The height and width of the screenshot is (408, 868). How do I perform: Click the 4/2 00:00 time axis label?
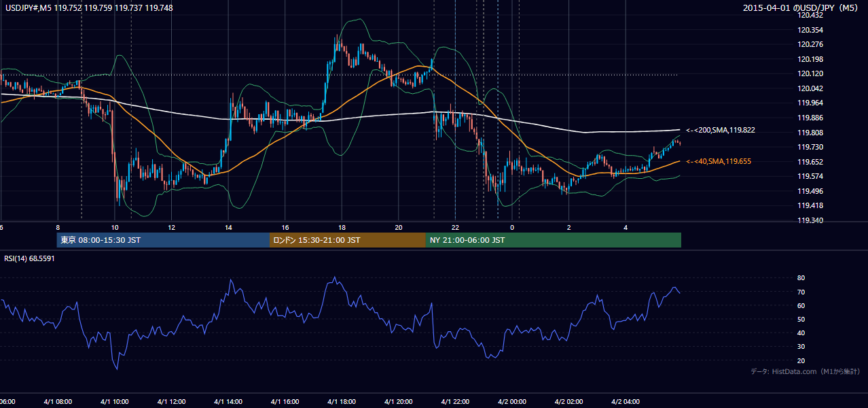[511, 401]
